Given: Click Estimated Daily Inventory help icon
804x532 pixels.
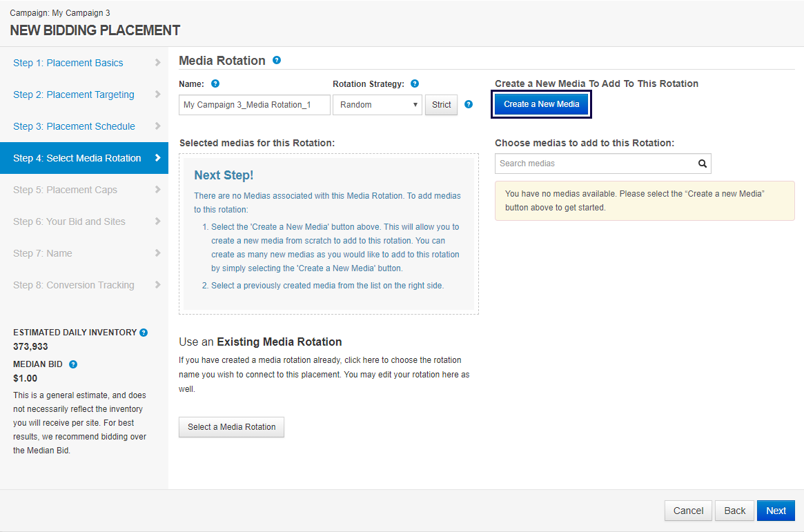Looking at the screenshot, I should coord(144,333).
